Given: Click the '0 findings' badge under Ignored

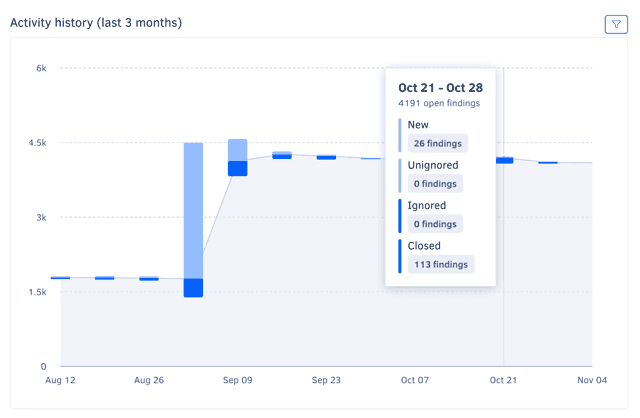Looking at the screenshot, I should click(435, 224).
